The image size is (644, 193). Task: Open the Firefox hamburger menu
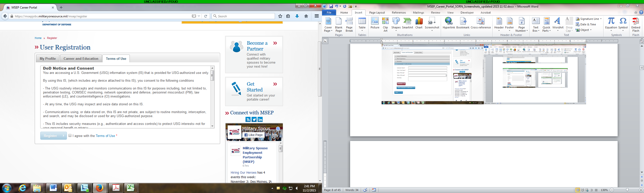[317, 16]
